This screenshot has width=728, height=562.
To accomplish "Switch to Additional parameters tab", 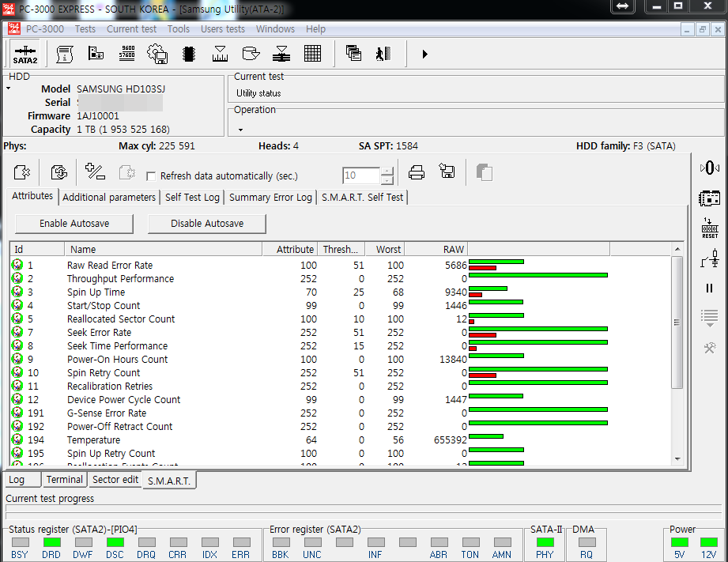I will [x=109, y=198].
